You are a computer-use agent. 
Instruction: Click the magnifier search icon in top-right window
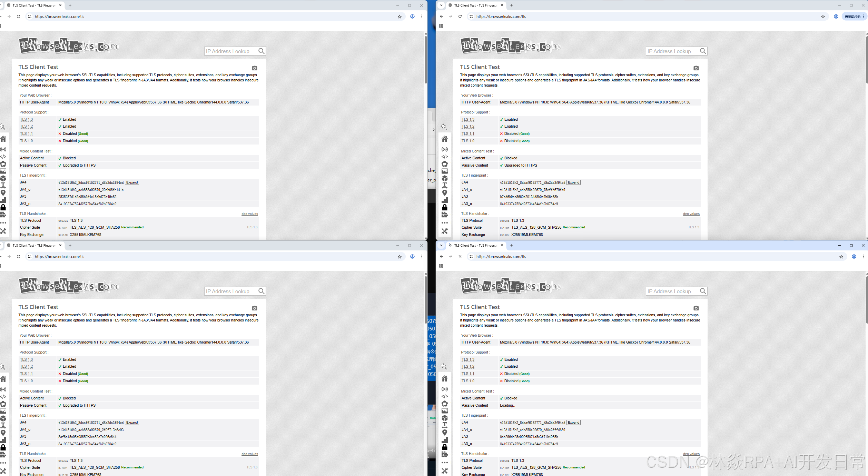703,51
